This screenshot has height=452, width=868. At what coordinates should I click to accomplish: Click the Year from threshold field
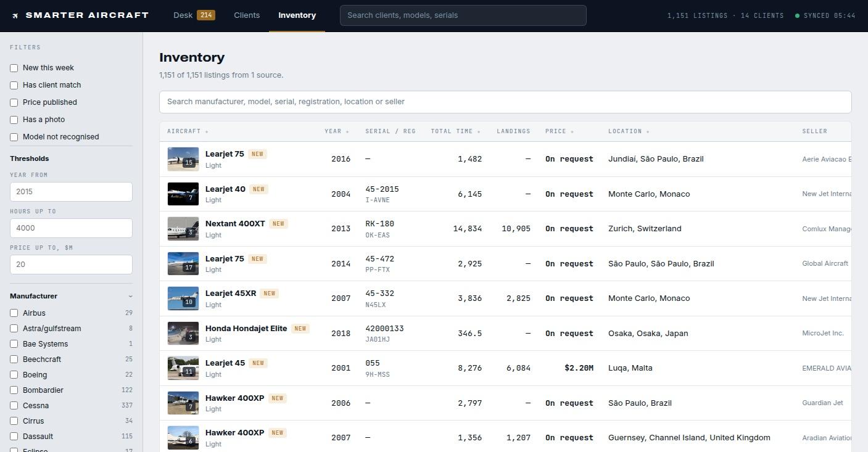click(71, 192)
